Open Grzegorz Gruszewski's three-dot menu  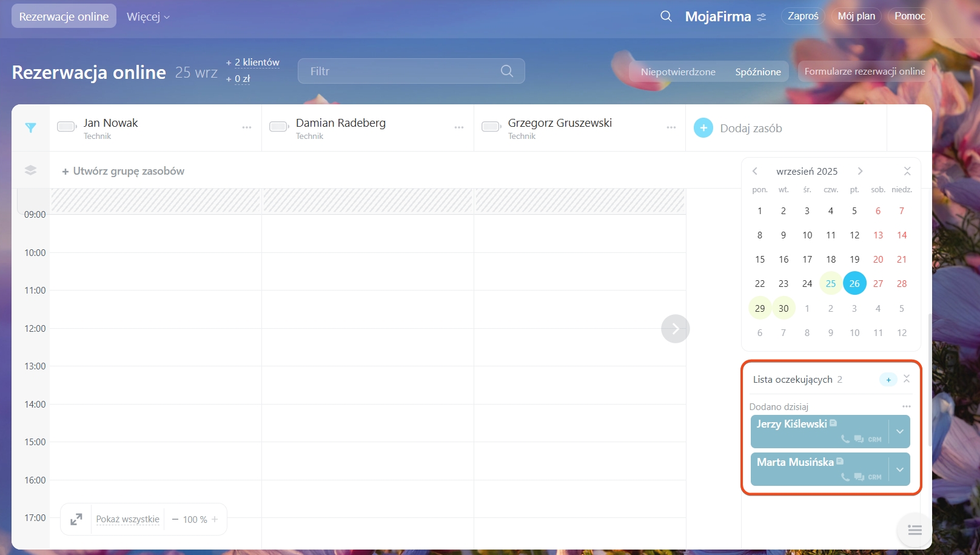pos(671,127)
